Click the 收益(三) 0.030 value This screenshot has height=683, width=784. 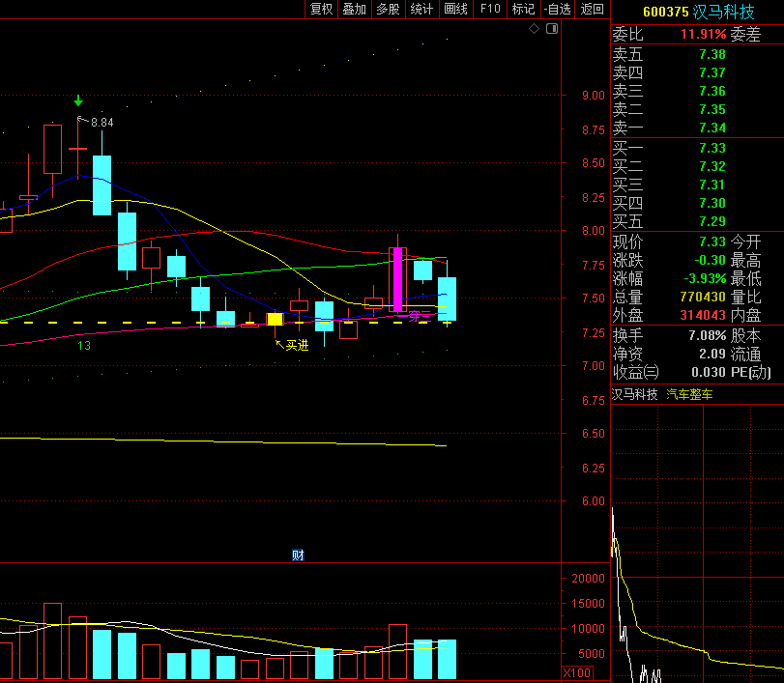(x=709, y=372)
